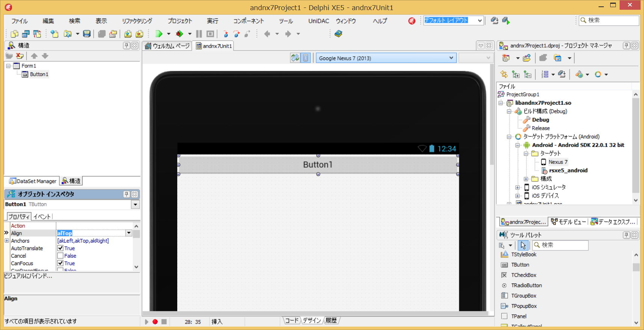Switch to the DataSet Manager tab
644x330 pixels.
click(33, 181)
